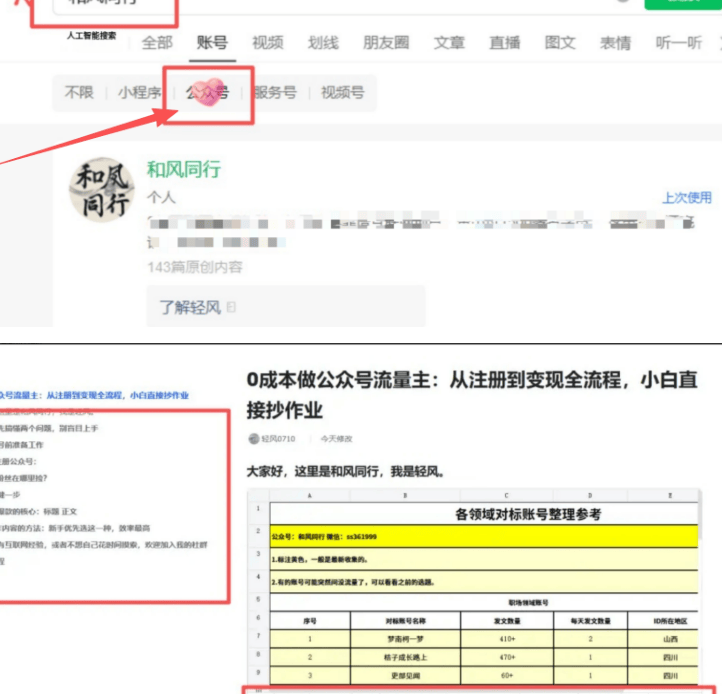Open the 文章 search tab
Image resolution: width=722 pixels, height=694 pixels.
(x=449, y=42)
